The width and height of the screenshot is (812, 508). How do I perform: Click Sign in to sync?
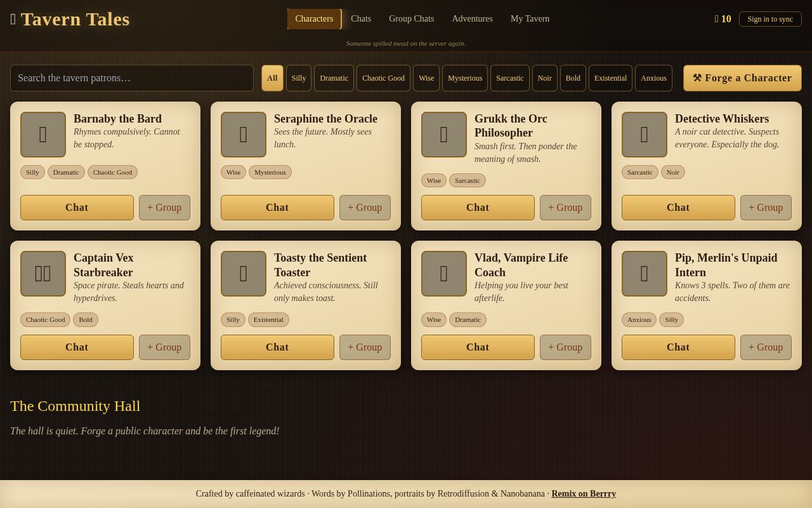tap(770, 19)
